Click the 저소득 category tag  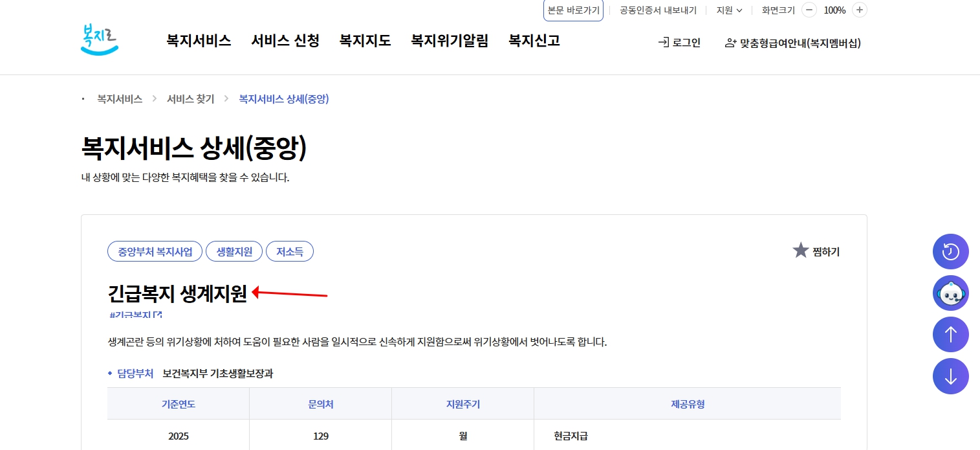coord(289,251)
